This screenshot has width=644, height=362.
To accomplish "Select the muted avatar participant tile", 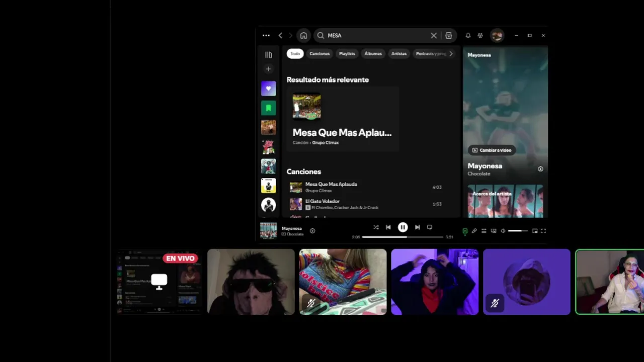I will click(527, 282).
